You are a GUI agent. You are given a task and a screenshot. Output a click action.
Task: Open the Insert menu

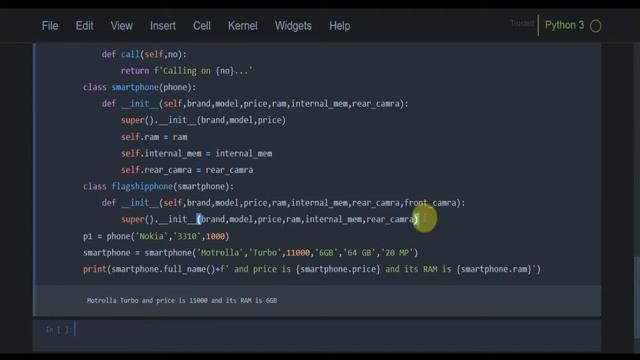coord(162,26)
